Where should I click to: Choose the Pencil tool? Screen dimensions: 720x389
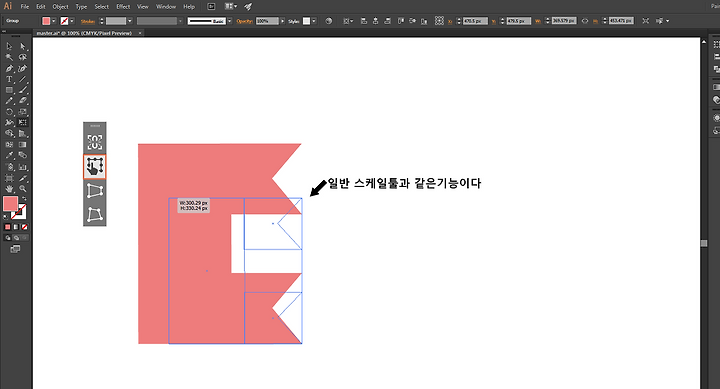click(x=9, y=101)
